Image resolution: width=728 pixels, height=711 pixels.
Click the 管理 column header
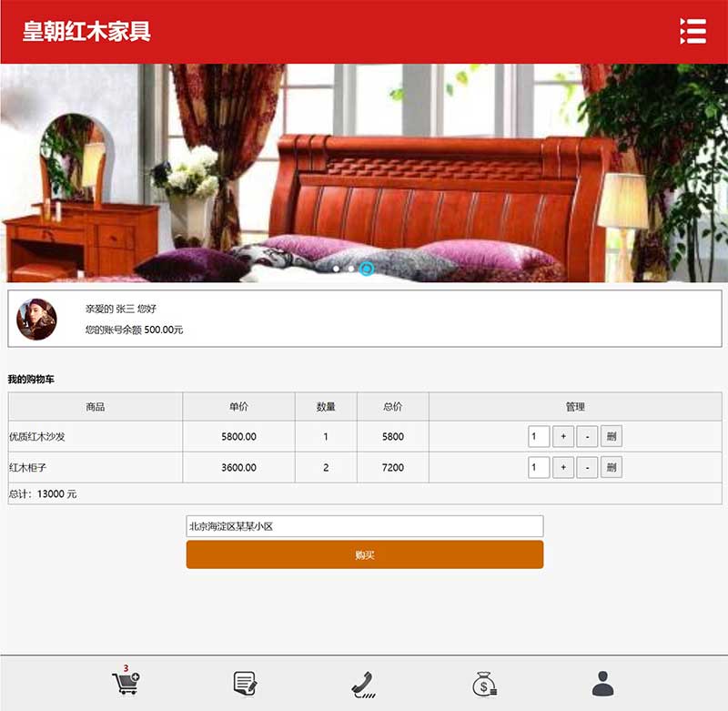(x=575, y=407)
